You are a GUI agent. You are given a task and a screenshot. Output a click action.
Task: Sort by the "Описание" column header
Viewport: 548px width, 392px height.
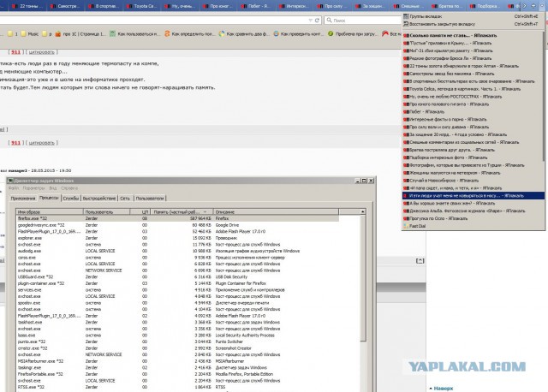point(276,211)
